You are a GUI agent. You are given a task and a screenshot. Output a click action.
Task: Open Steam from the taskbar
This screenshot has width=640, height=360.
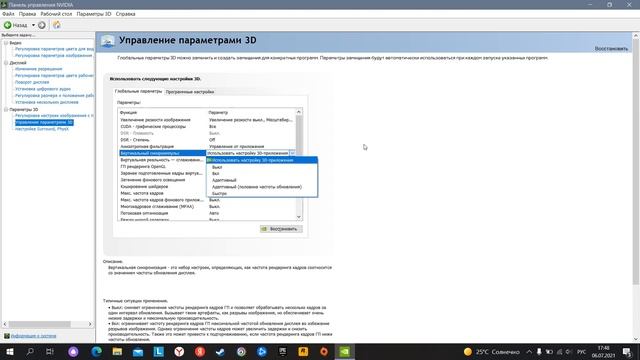coord(220,352)
